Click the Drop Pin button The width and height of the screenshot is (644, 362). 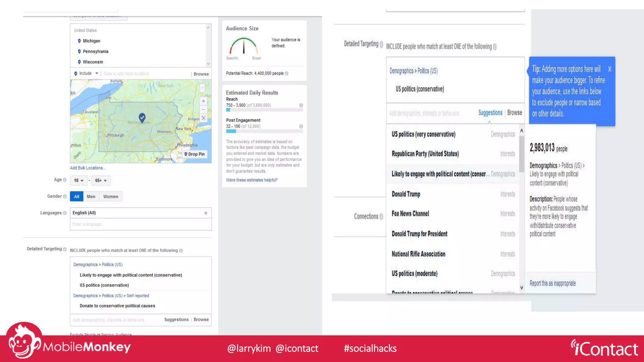194,154
